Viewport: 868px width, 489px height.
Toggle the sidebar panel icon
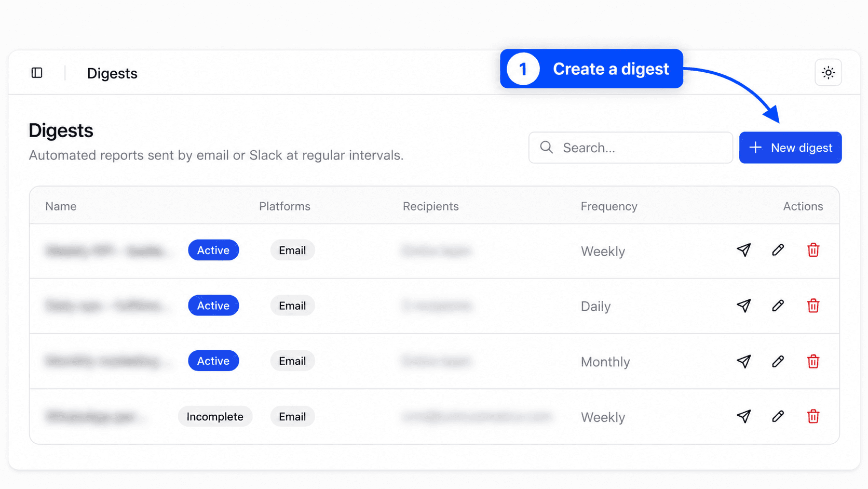coord(37,73)
